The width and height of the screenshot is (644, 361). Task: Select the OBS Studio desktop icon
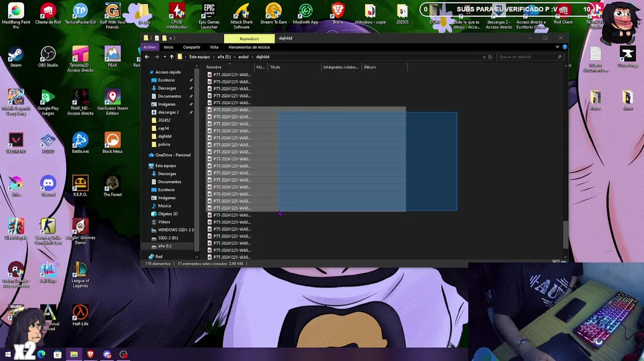point(48,57)
